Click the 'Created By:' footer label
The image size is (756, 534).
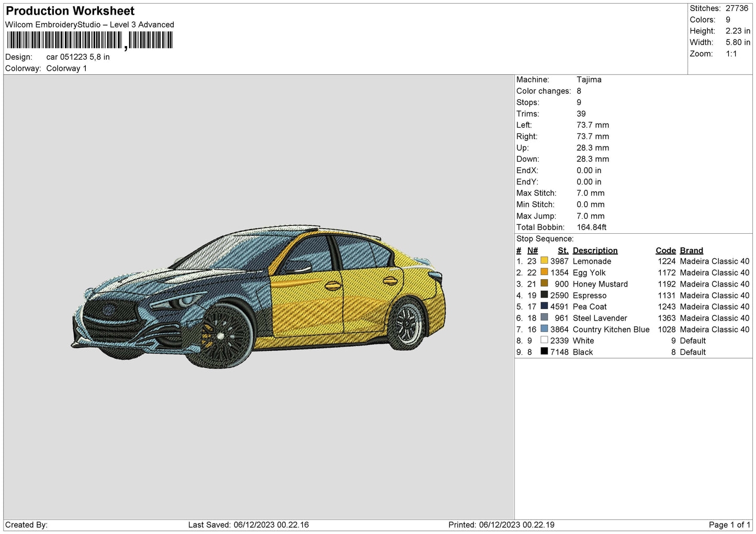pyautogui.click(x=26, y=525)
